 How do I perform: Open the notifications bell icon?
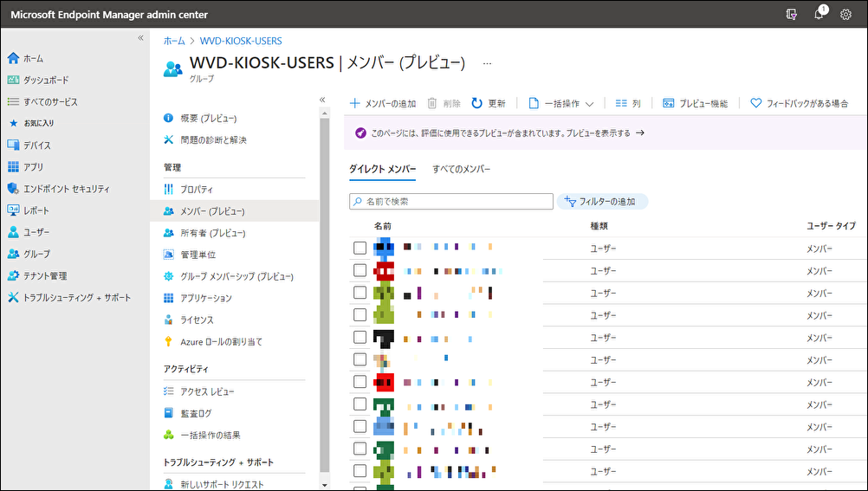point(819,15)
